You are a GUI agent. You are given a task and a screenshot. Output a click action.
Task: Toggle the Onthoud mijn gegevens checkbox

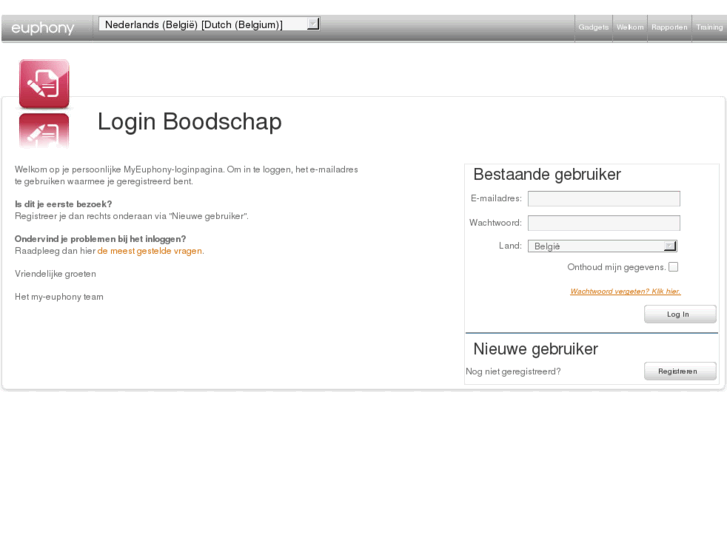673,267
